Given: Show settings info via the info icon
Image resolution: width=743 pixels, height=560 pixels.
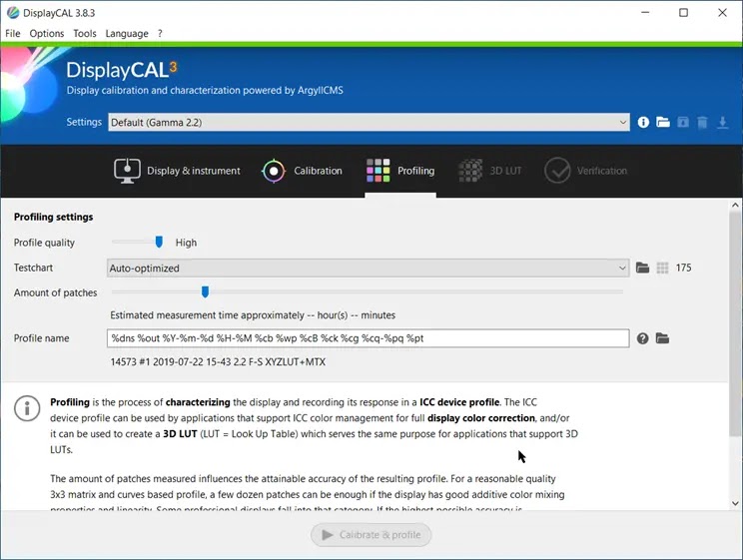Looking at the screenshot, I should point(643,122).
